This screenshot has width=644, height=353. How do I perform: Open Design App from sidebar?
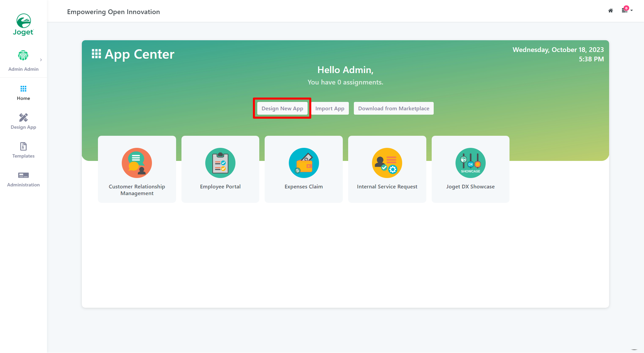[x=23, y=122]
